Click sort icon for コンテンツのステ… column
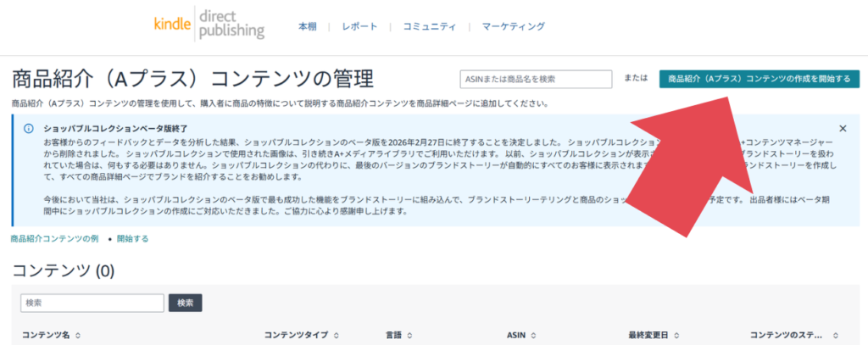The image size is (868, 345). click(x=837, y=336)
